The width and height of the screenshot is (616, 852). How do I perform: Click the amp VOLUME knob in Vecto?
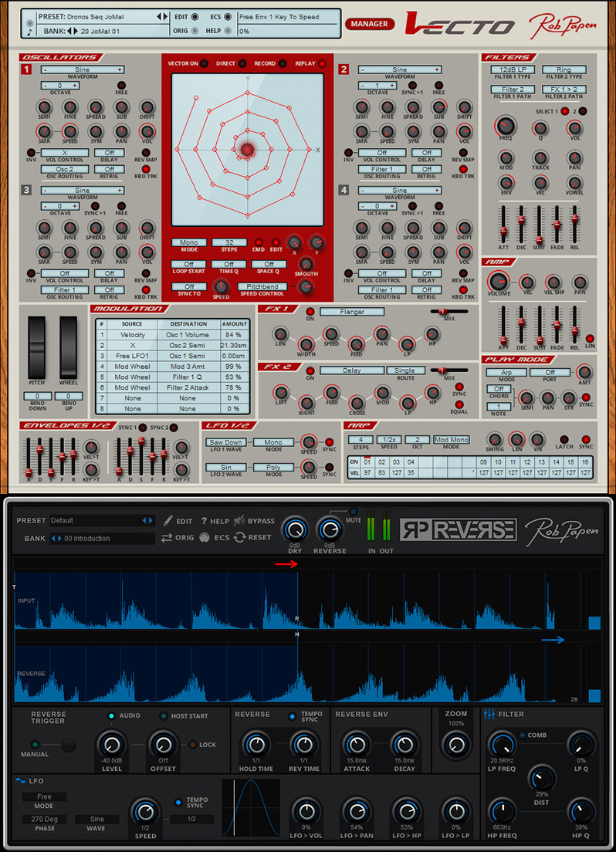point(498,282)
